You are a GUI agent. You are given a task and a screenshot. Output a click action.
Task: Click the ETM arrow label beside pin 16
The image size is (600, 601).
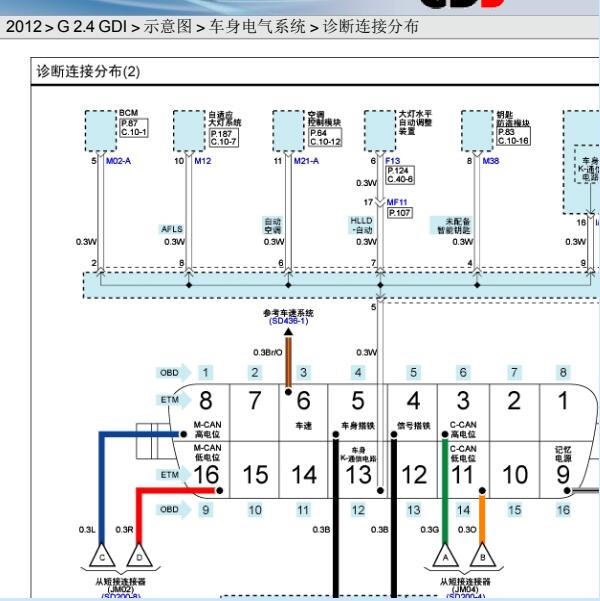173,475
